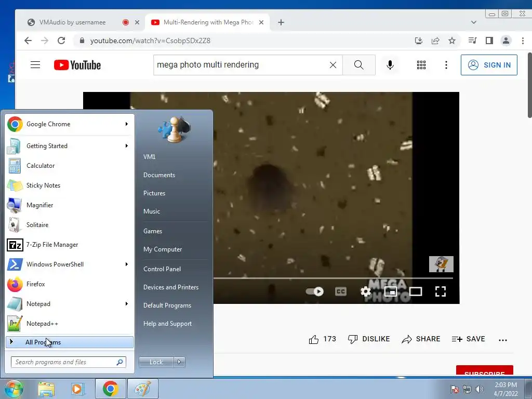This screenshot has height=399, width=532.
Task: Open Control Panel
Action: [x=162, y=269]
